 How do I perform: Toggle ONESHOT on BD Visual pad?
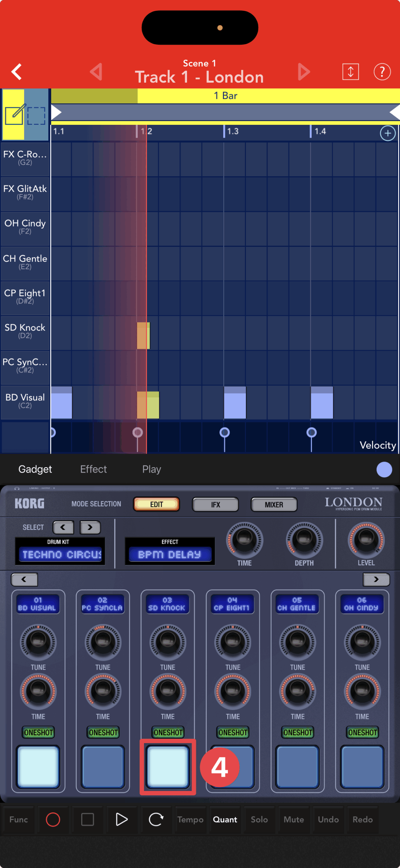pos(38,732)
